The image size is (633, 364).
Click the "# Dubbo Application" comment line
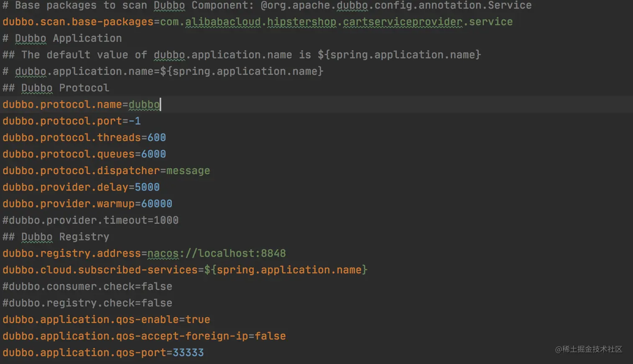tap(62, 38)
